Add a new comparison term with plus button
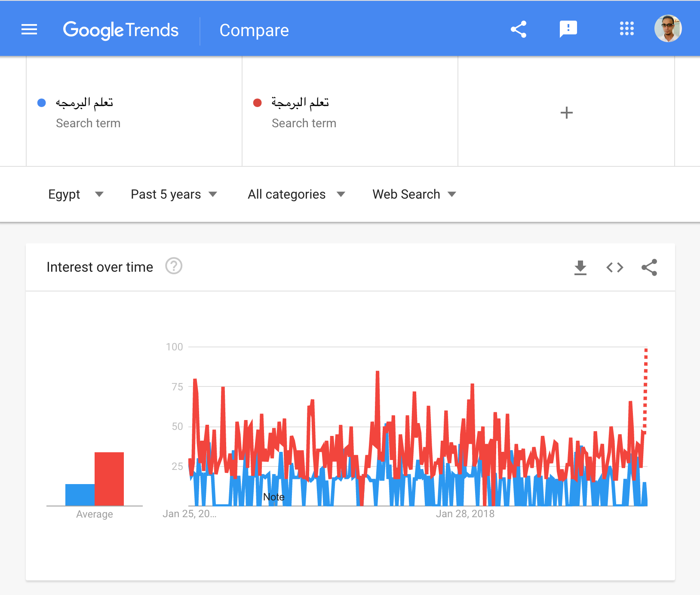Viewport: 700px width, 595px height. tap(567, 113)
